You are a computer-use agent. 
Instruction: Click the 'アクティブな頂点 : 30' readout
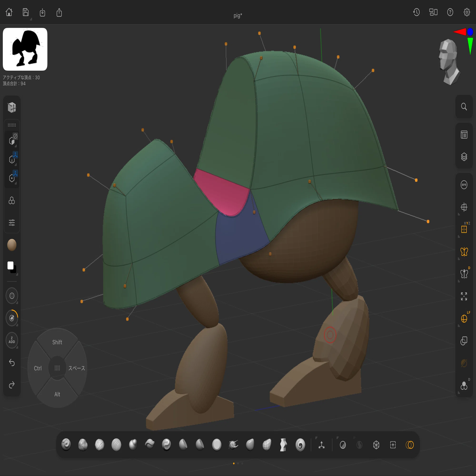click(21, 77)
